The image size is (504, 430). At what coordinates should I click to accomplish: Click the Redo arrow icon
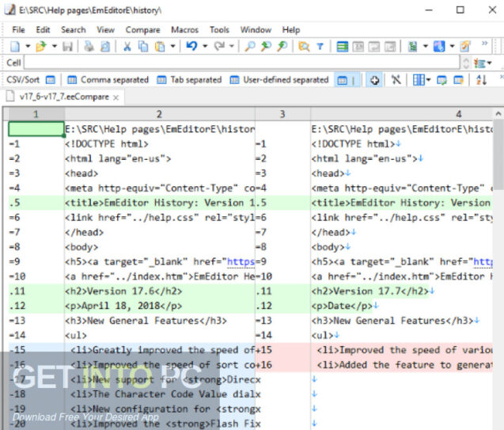click(x=219, y=46)
